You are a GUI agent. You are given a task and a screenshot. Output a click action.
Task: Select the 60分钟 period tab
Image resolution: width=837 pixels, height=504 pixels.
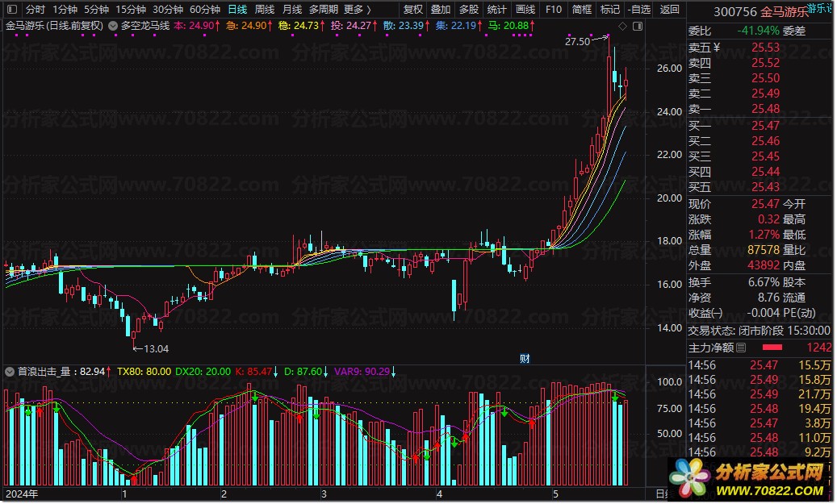point(205,9)
